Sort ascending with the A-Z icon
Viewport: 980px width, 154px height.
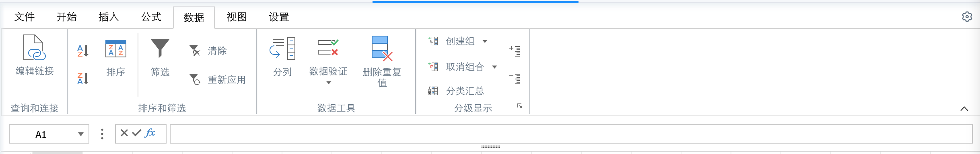(82, 51)
